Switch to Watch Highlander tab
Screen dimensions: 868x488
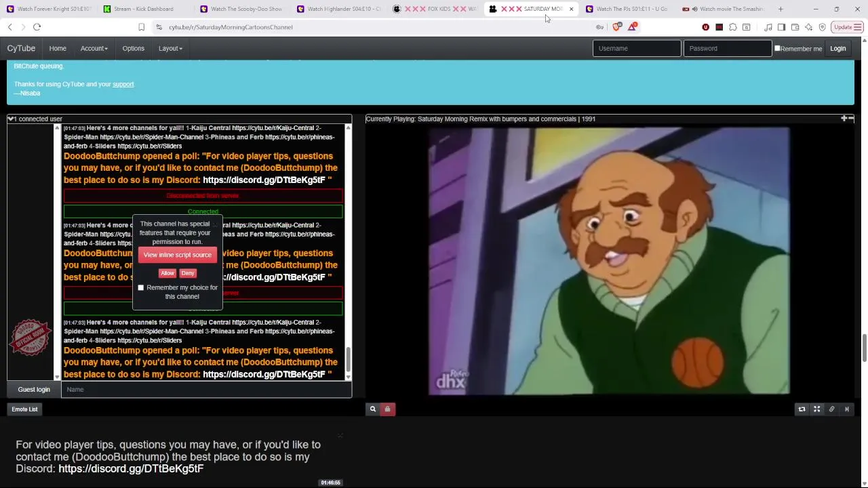pos(339,9)
